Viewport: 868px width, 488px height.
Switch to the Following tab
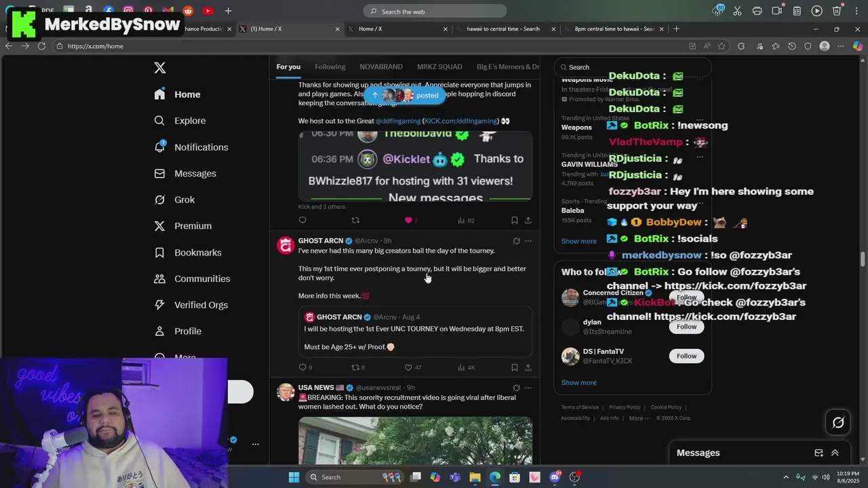coord(330,66)
